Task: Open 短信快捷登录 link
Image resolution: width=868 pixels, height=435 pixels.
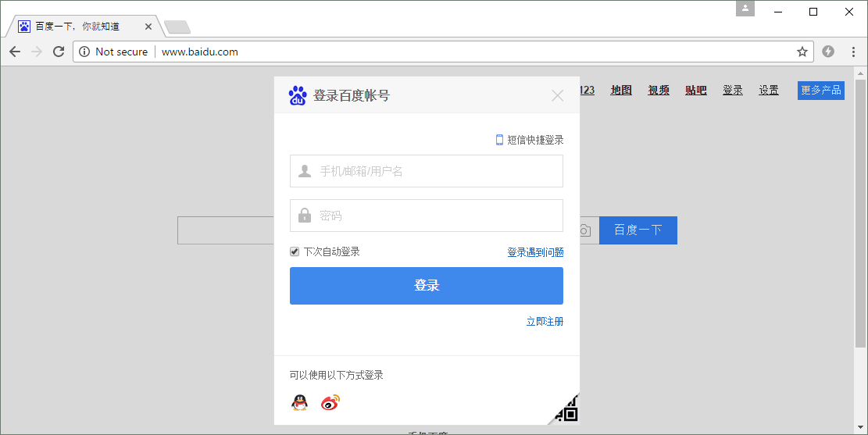Action: point(530,140)
